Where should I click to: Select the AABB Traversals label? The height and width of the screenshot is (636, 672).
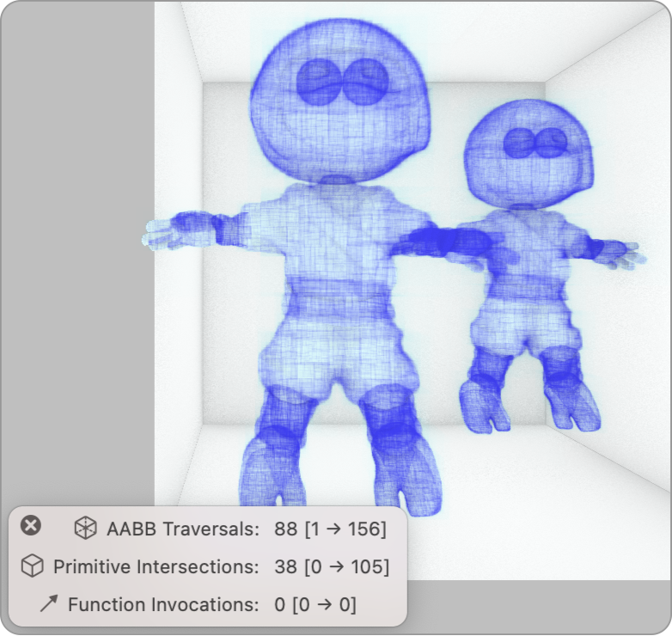click(x=182, y=529)
